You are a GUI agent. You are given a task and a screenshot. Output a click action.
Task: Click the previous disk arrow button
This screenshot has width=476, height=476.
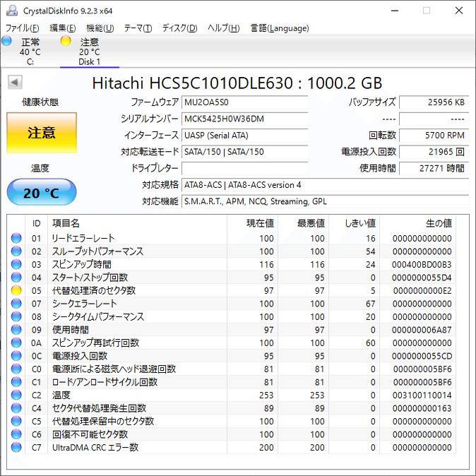15,82
